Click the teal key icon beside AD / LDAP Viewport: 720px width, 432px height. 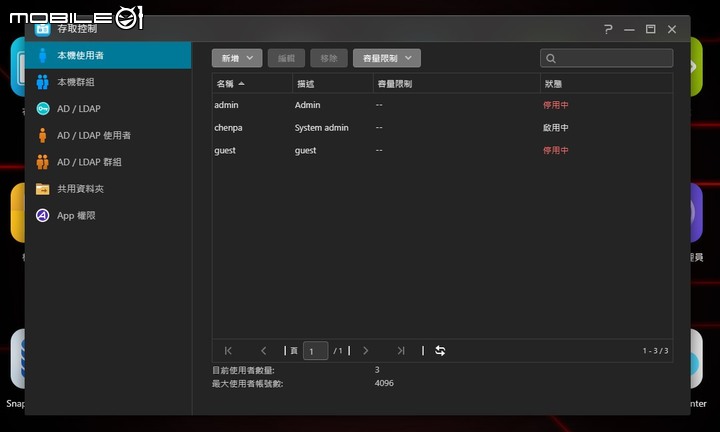43,109
